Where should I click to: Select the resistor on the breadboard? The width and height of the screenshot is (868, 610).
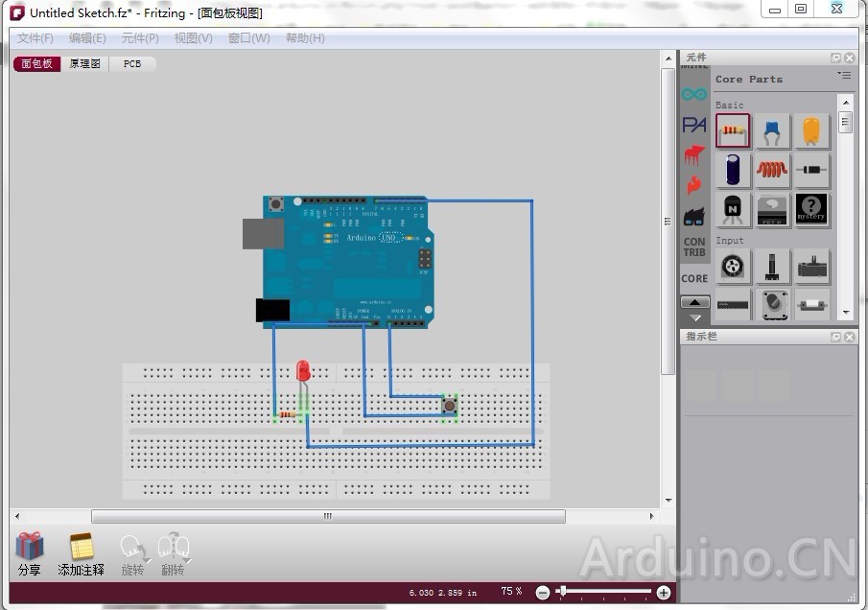pos(288,414)
